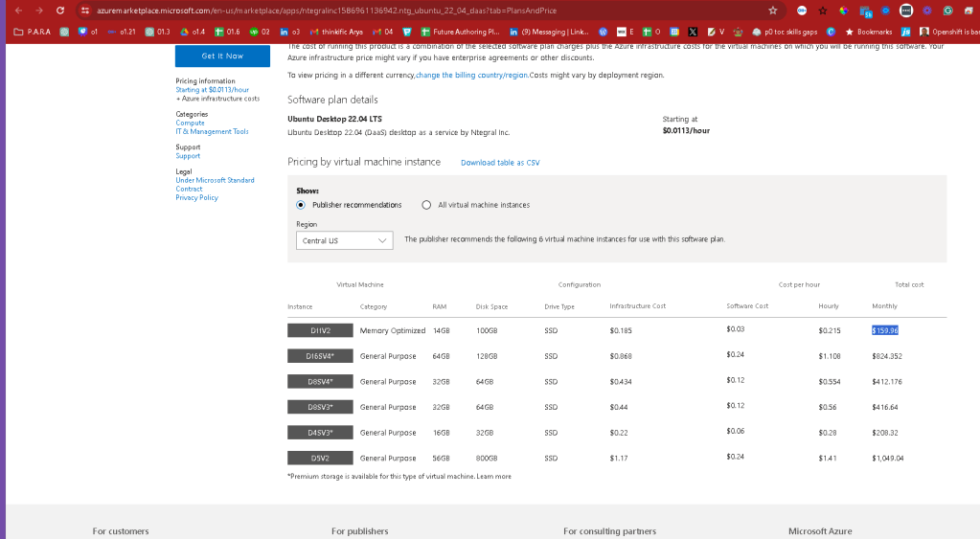The image size is (980, 539).
Task: Click the $824.352 monthly cost cell
Action: point(887,356)
